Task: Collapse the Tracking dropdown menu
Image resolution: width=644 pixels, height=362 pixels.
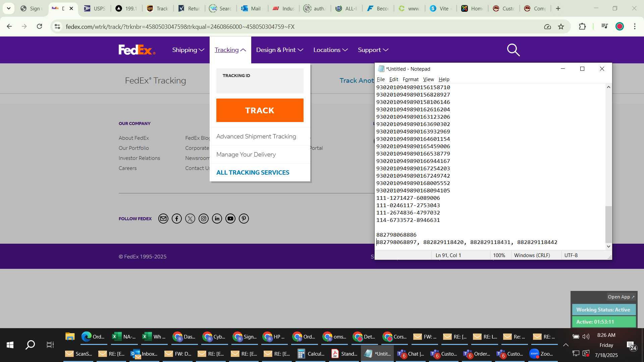Action: coord(230,50)
